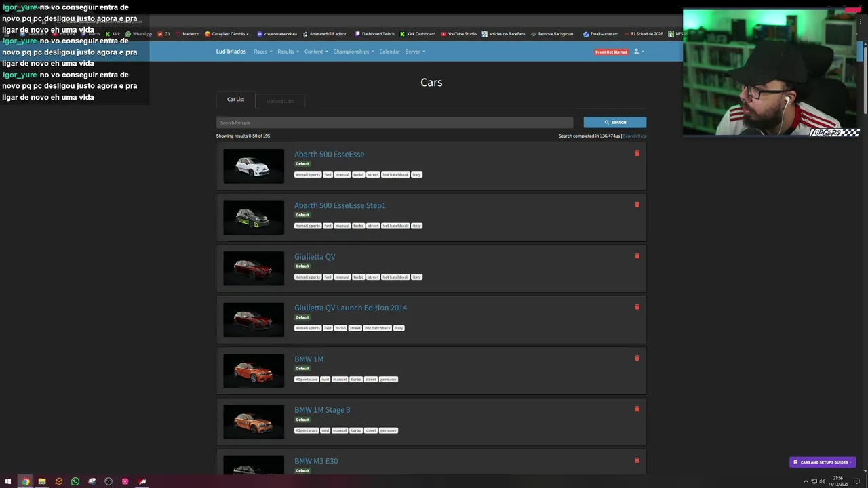The width and height of the screenshot is (868, 488).
Task: Click the '#small sports' tag on Abarth 500 EsseEsse
Action: coord(308,175)
